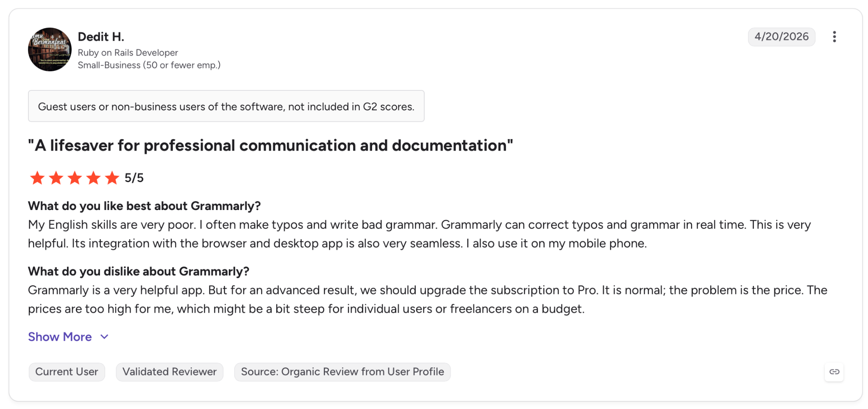The image size is (868, 409).
Task: Click the chevron next to Show More
Action: 104,337
